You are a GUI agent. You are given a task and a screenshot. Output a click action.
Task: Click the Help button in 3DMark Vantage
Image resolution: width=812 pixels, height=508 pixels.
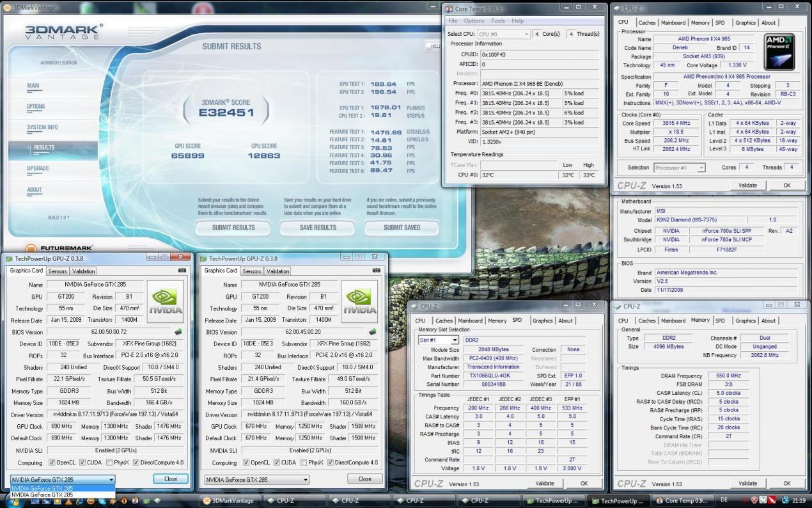click(x=434, y=46)
